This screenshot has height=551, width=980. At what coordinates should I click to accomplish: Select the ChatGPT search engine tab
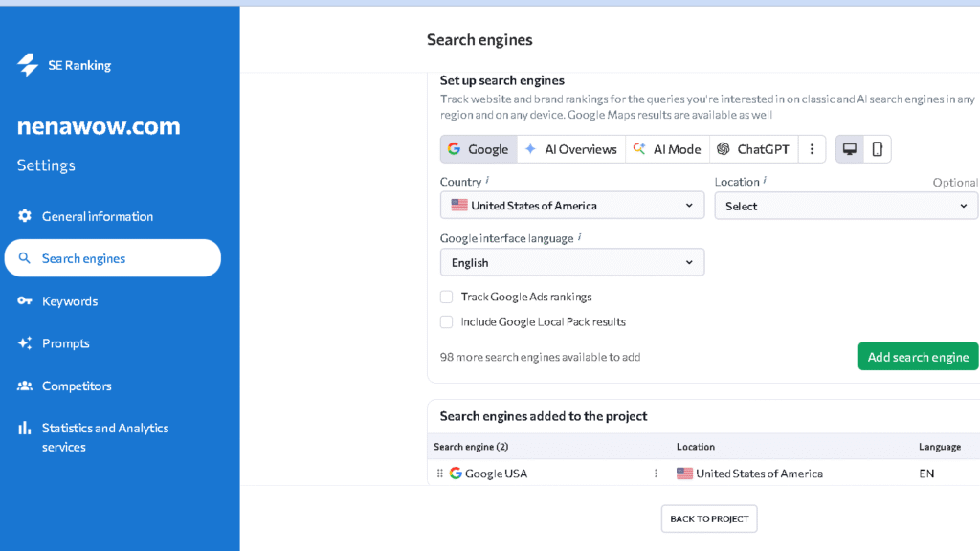(x=755, y=148)
